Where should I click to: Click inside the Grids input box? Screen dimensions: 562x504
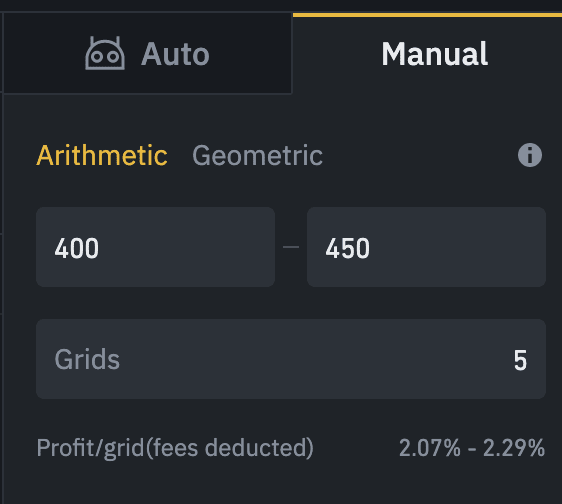click(x=291, y=359)
